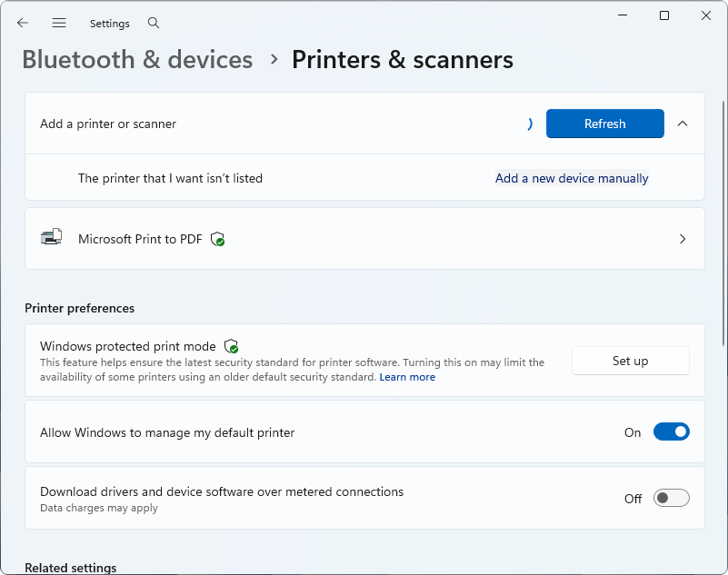728x575 pixels.
Task: Click 'Data charges may apply' text
Action: [x=99, y=508]
